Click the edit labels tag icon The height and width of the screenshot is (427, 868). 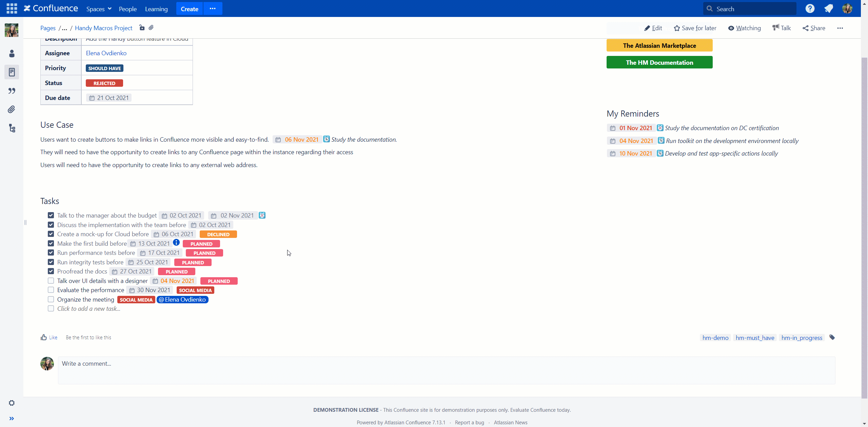tap(832, 337)
